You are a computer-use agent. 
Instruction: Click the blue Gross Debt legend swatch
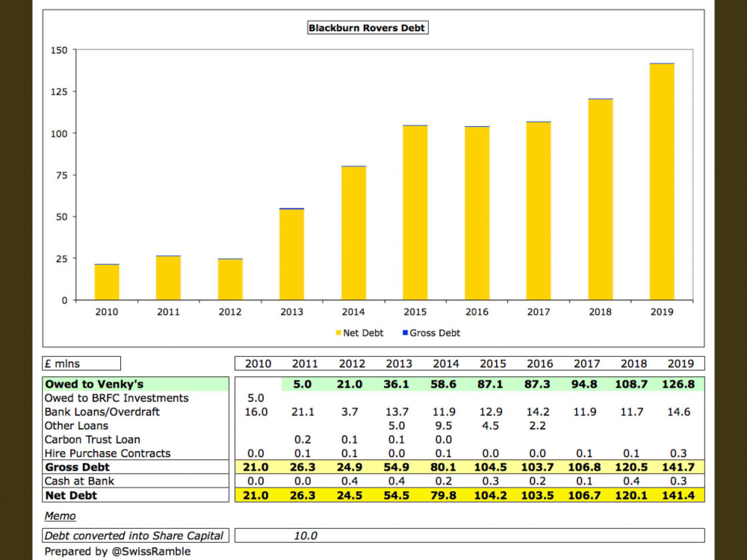405,333
